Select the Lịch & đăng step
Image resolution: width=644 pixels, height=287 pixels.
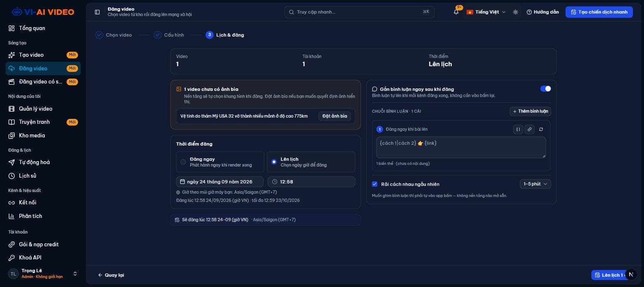click(x=225, y=35)
